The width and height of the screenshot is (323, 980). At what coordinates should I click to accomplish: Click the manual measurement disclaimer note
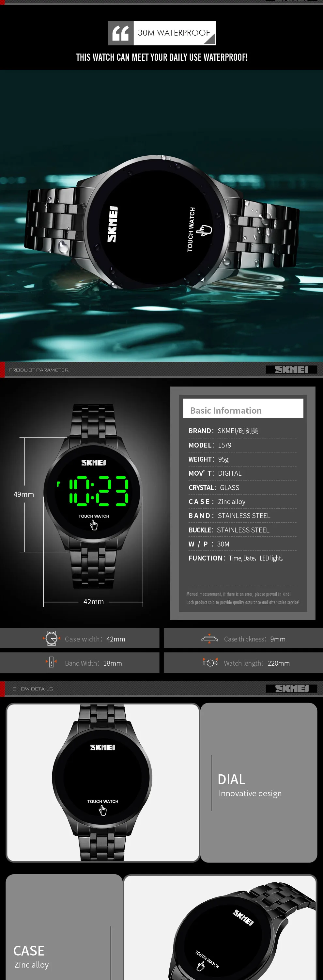click(x=243, y=598)
